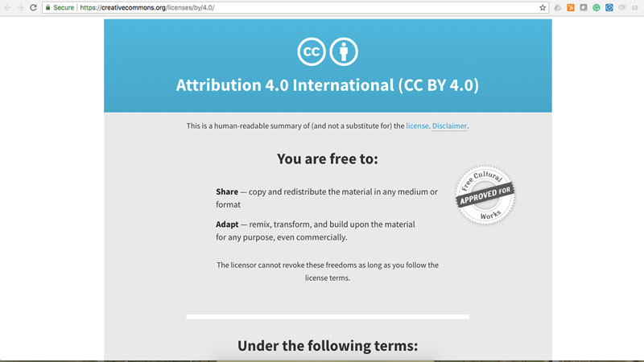Viewport: 644px width, 362px height.
Task: Click the Attribution person icon
Action: pyautogui.click(x=344, y=51)
